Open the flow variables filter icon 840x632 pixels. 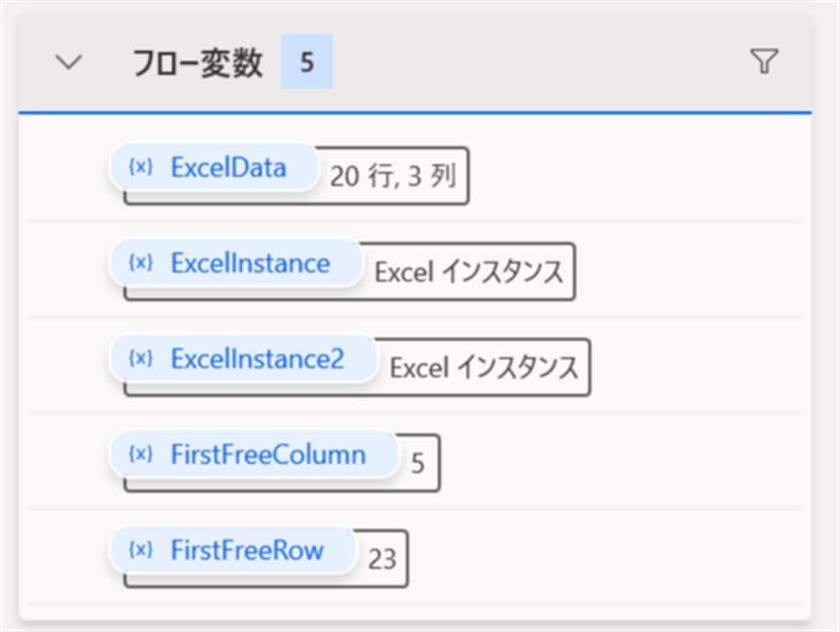(763, 61)
